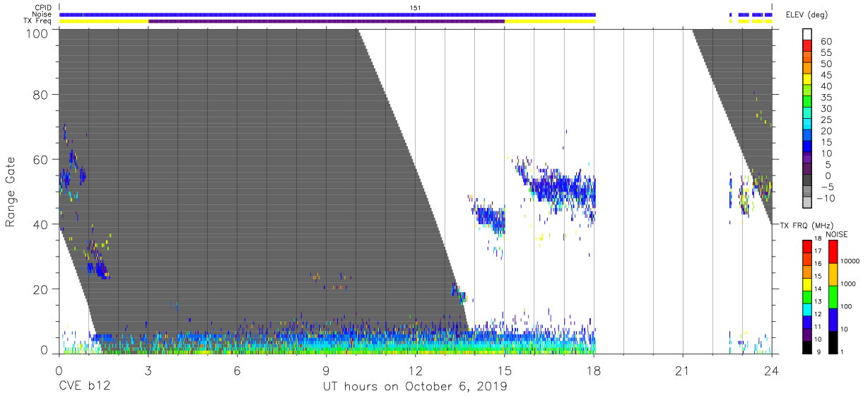Click the CPID value '151'
This screenshot has width=868, height=401.
pos(416,8)
